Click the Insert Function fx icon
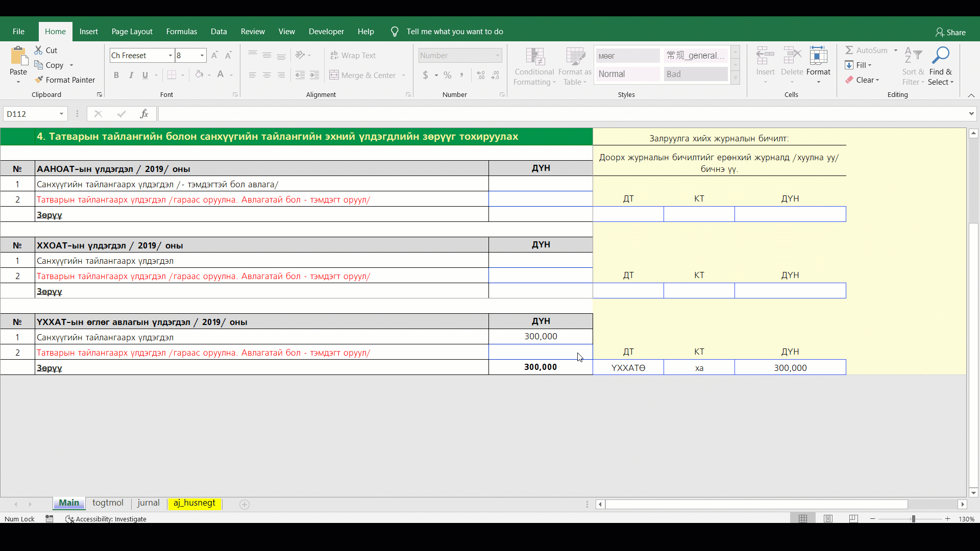 tap(144, 114)
